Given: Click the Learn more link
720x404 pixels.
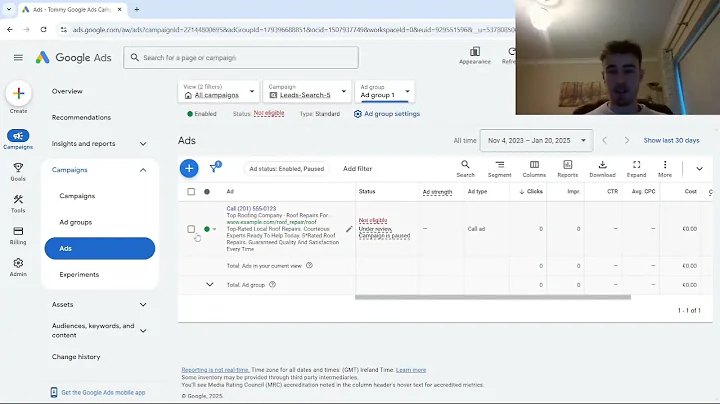Looking at the screenshot, I should [x=411, y=370].
